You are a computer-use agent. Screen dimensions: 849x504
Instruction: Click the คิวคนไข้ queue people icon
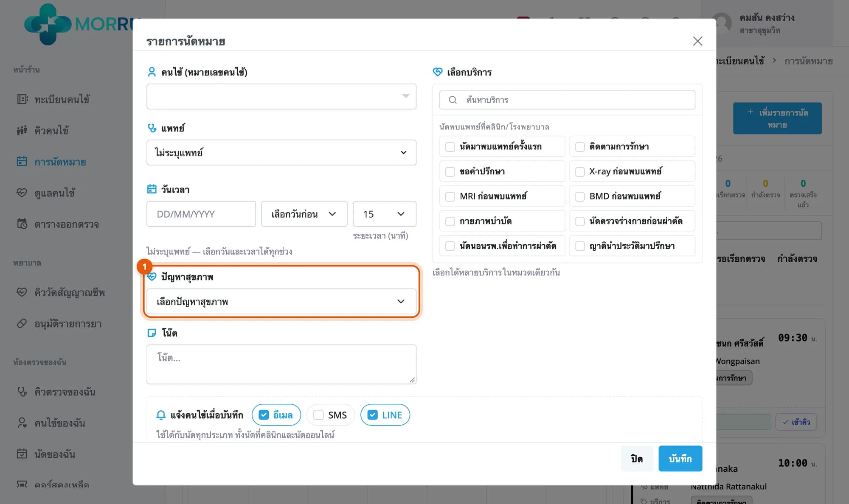point(22,130)
